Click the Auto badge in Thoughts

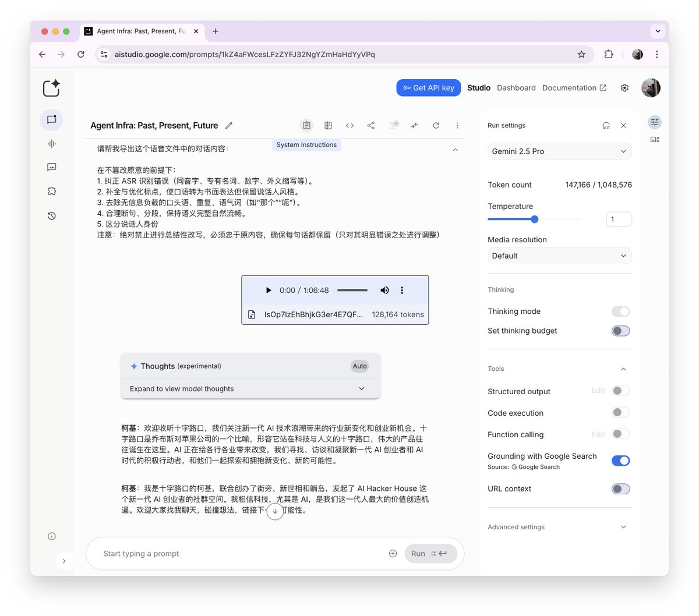click(360, 366)
